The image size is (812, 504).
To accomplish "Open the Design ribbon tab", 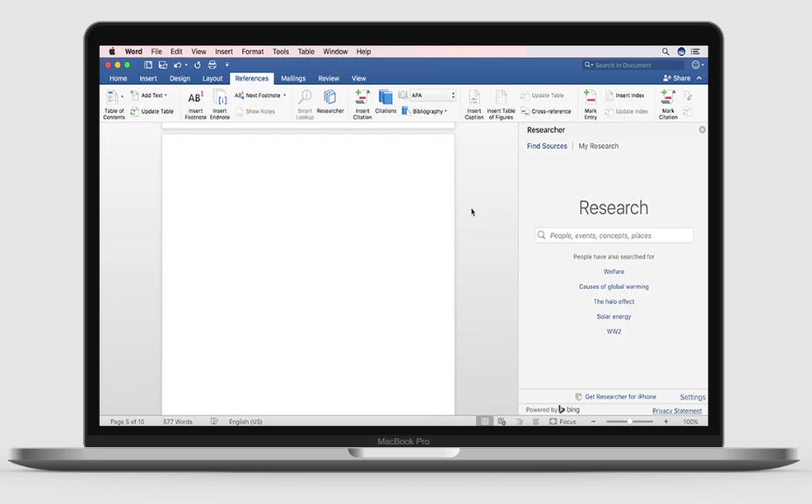I will point(179,78).
